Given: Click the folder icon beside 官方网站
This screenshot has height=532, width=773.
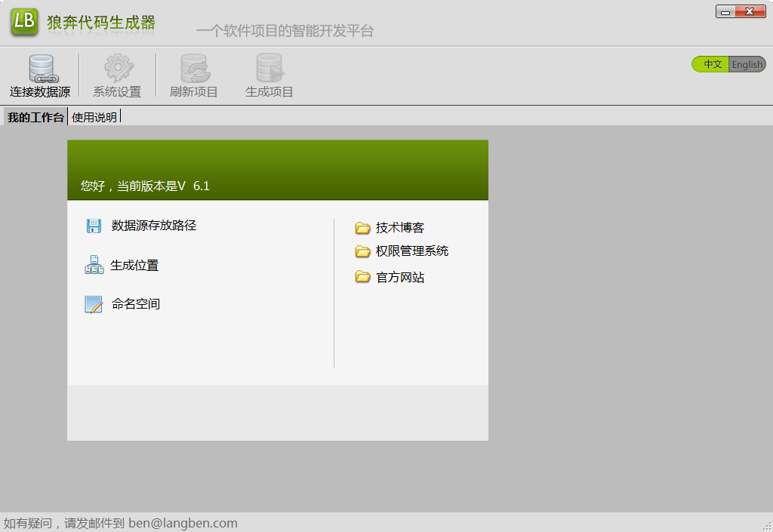Looking at the screenshot, I should pyautogui.click(x=362, y=277).
